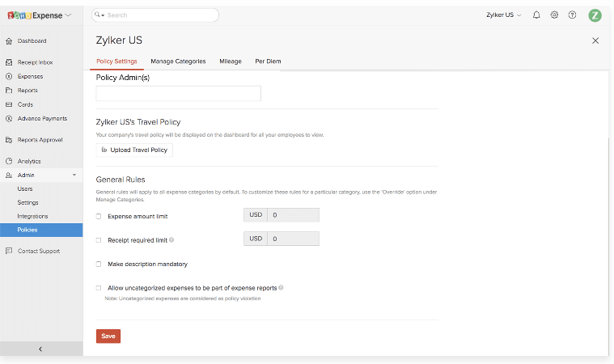This screenshot has height=364, width=614.
Task: Click the Expense amount limit value field
Action: coord(294,215)
